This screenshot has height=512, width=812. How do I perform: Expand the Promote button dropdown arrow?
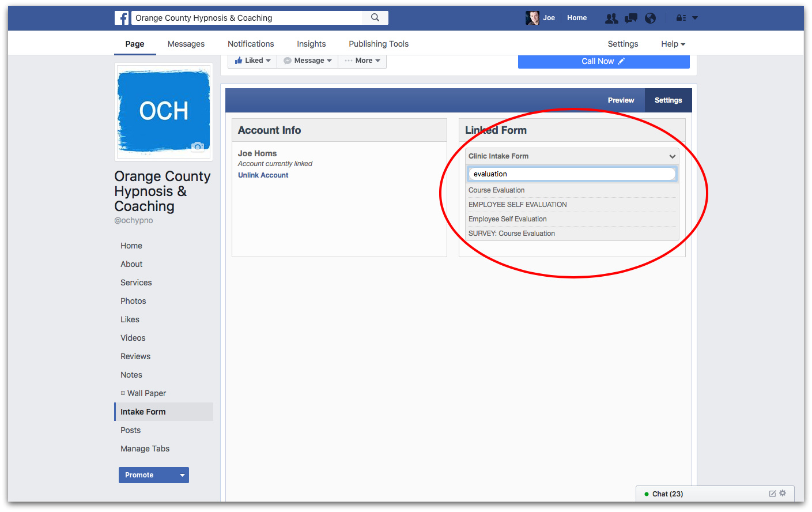coord(182,475)
